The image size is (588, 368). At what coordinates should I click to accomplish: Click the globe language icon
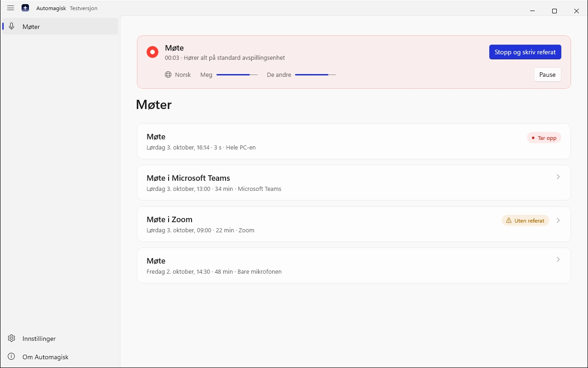click(168, 75)
